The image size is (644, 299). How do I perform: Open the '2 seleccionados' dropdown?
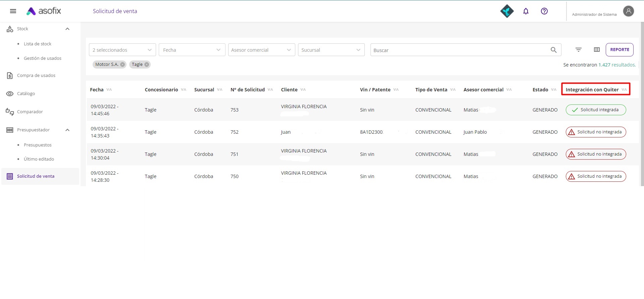click(x=122, y=50)
